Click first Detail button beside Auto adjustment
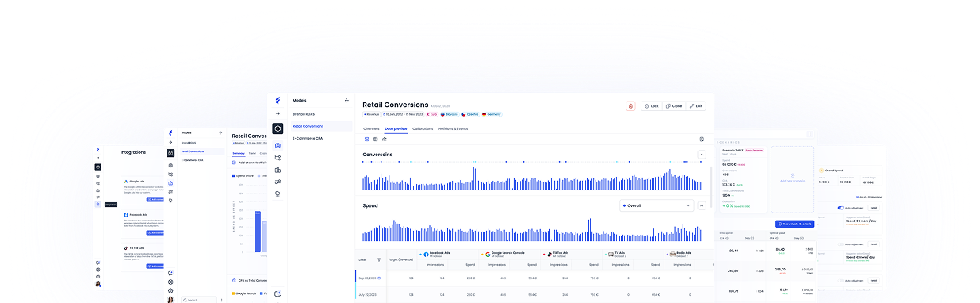The height and width of the screenshot is (303, 980). (x=873, y=209)
